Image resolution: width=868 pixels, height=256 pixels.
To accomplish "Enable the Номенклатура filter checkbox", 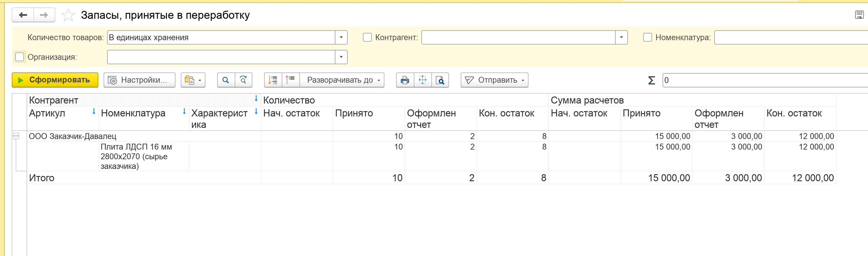I will (648, 38).
